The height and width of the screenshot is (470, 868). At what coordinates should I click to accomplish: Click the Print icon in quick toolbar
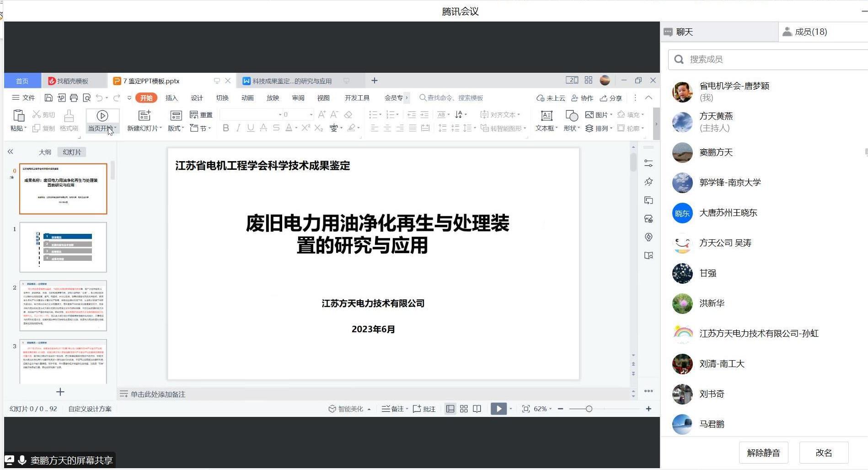74,98
